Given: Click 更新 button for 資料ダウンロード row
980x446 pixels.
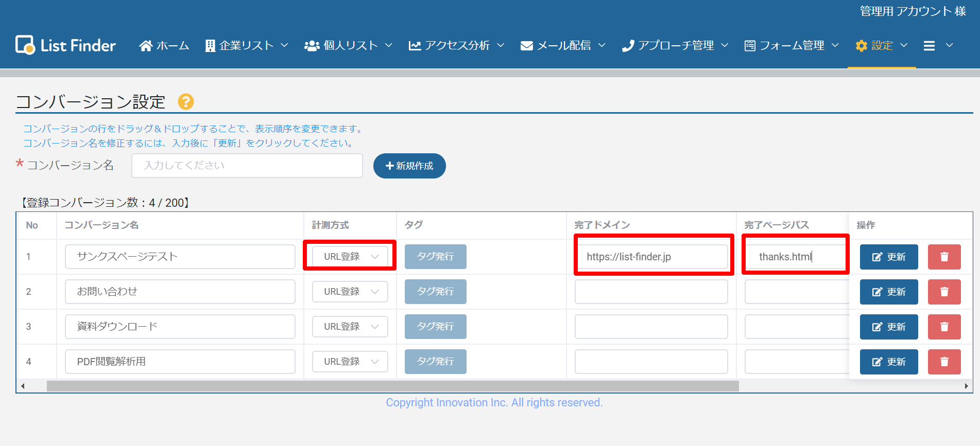Looking at the screenshot, I should click(x=888, y=327).
